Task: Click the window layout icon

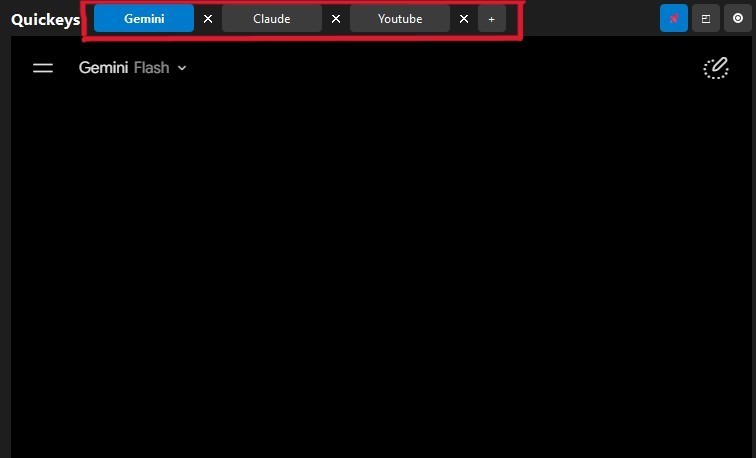Action: (x=706, y=18)
